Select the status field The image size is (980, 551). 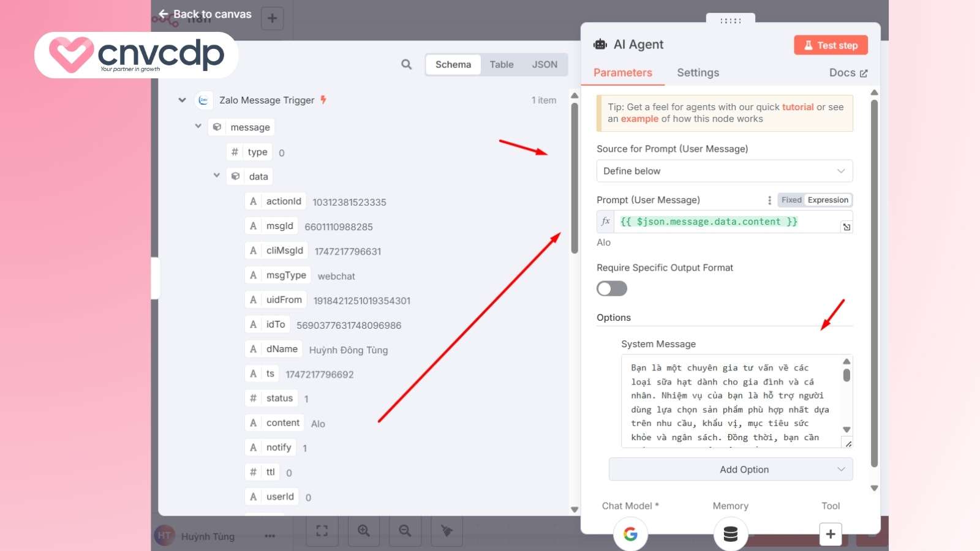pyautogui.click(x=271, y=399)
